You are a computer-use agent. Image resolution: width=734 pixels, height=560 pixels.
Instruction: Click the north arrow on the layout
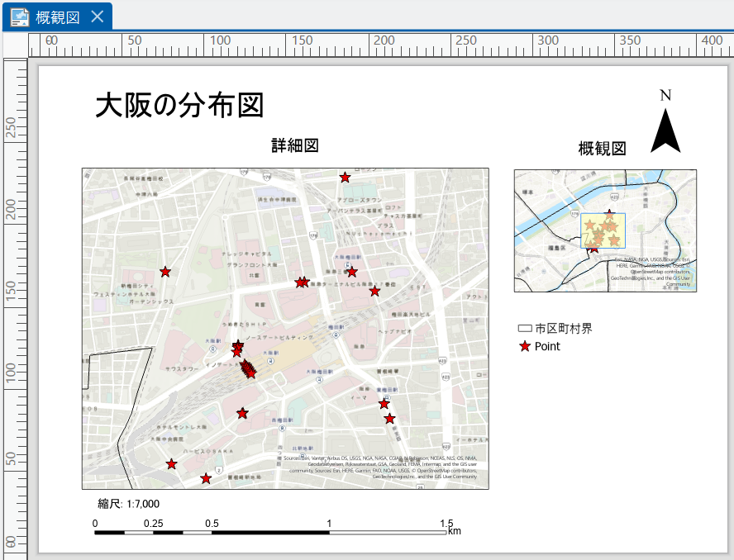665,131
